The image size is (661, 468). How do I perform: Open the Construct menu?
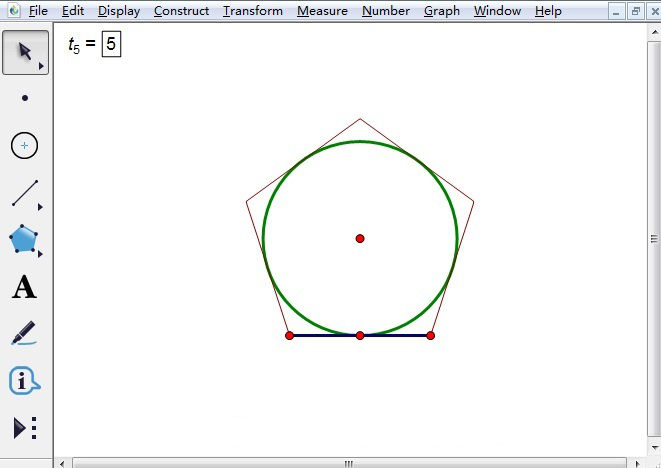click(181, 11)
